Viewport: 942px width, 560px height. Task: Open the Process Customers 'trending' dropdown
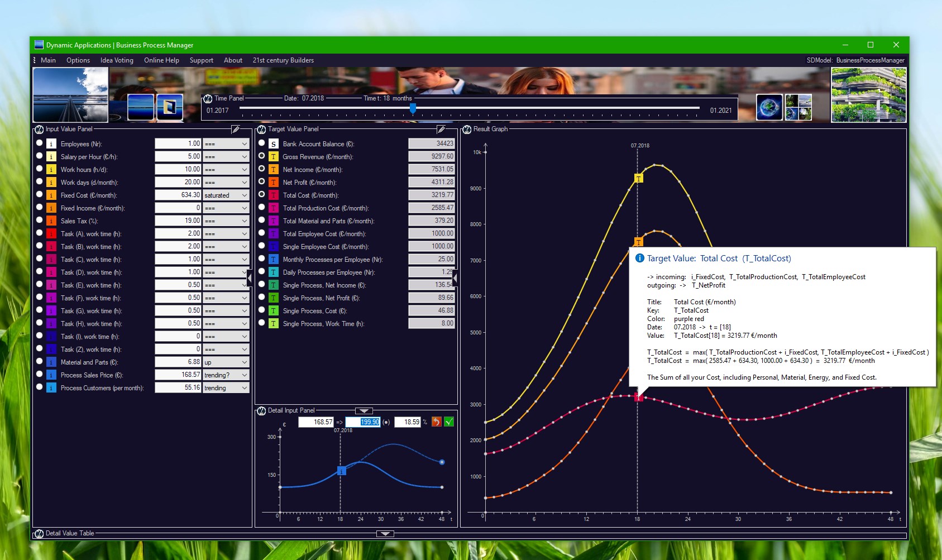point(226,388)
